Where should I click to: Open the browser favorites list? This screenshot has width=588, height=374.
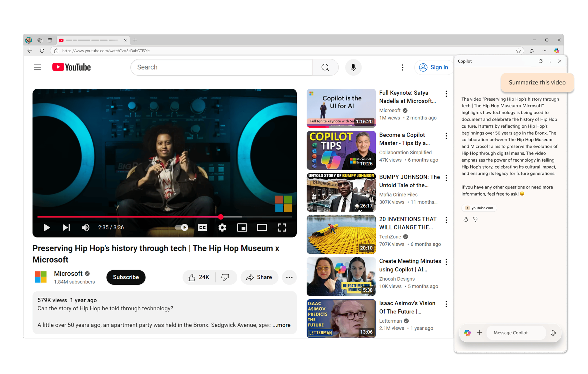pyautogui.click(x=532, y=51)
